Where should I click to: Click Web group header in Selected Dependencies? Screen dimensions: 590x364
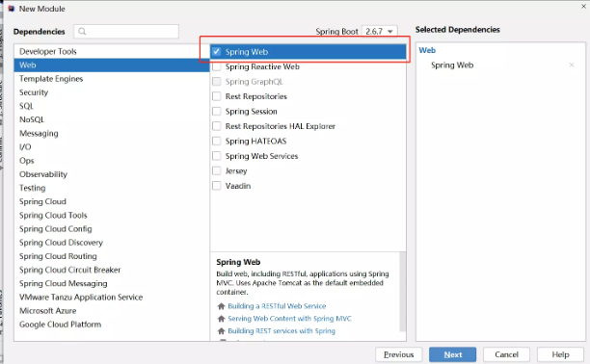427,50
